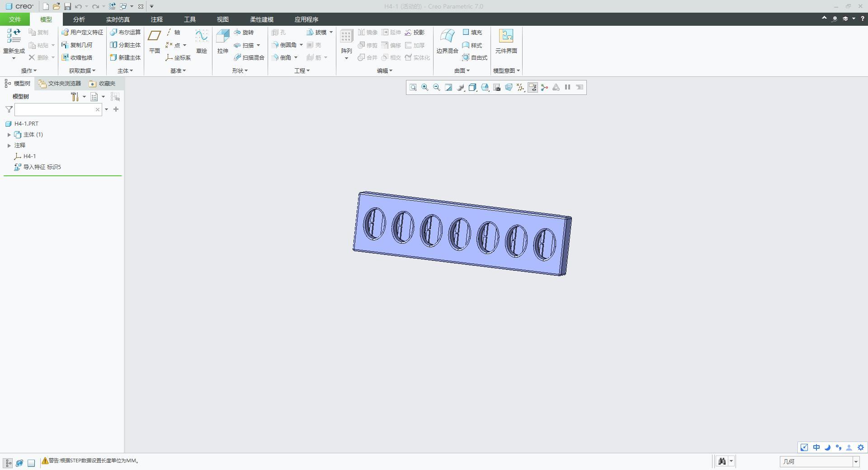Click the 布尔运算 button
The height and width of the screenshot is (470, 868).
click(x=125, y=33)
